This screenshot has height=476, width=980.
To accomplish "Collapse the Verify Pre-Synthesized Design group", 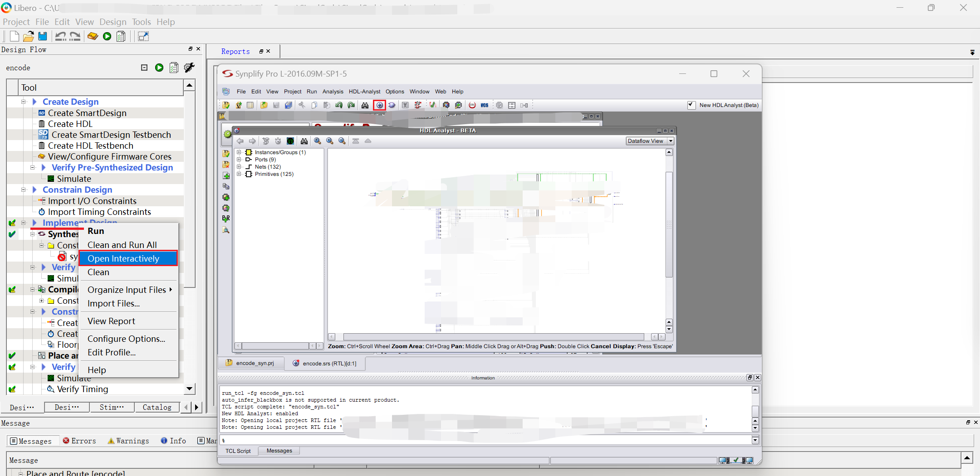I will (33, 167).
